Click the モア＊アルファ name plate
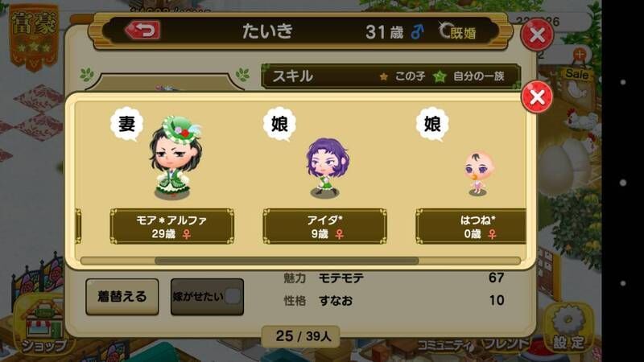This screenshot has height=362, width=644. point(172,226)
